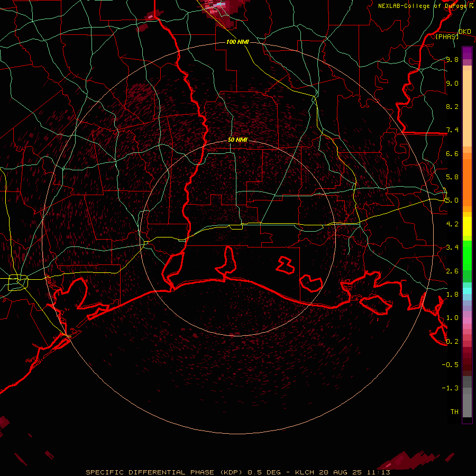Screen dimensions: 476x476
Task: Click the 1.0 value on color scale
Action: click(452, 317)
